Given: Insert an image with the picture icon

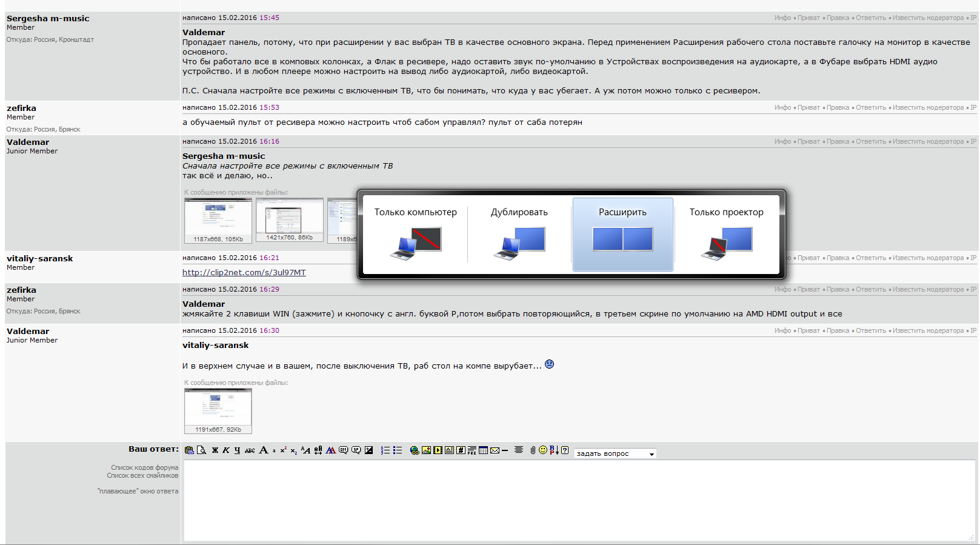Looking at the screenshot, I should coord(426,450).
